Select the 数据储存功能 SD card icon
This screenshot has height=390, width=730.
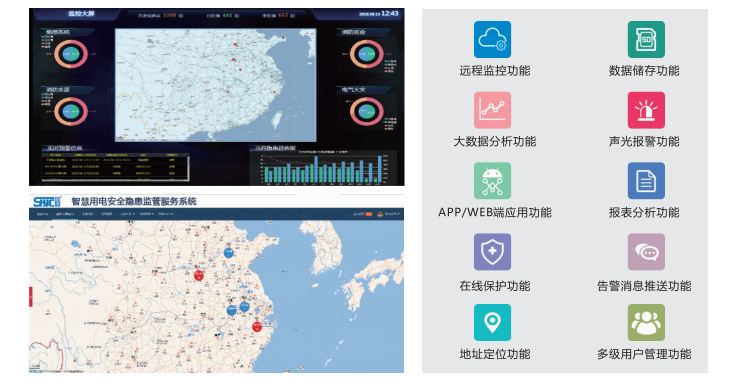coord(646,40)
